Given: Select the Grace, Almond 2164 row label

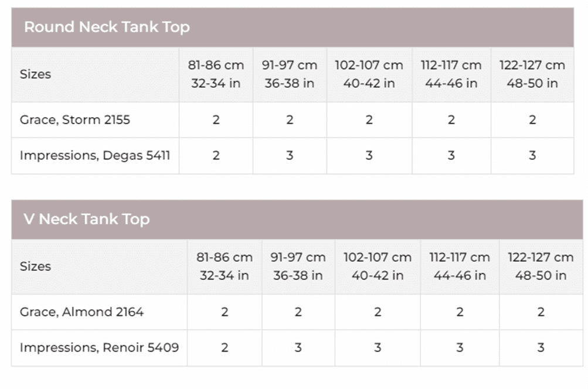Looking at the screenshot, I should (81, 312).
